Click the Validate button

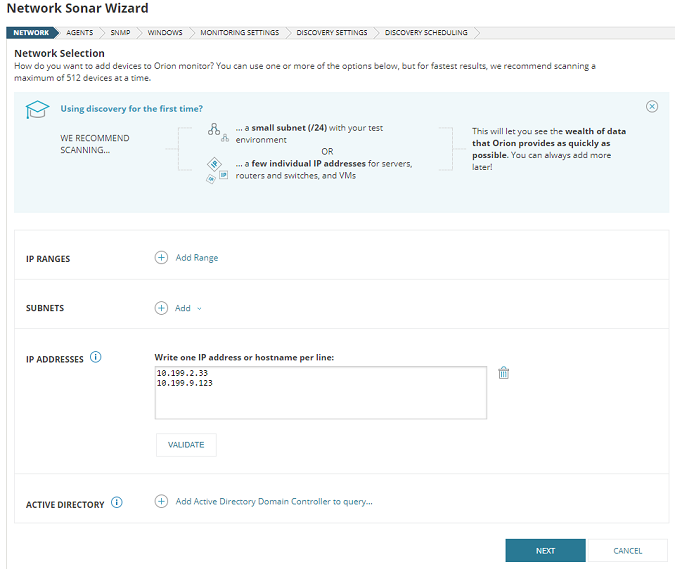pos(186,445)
